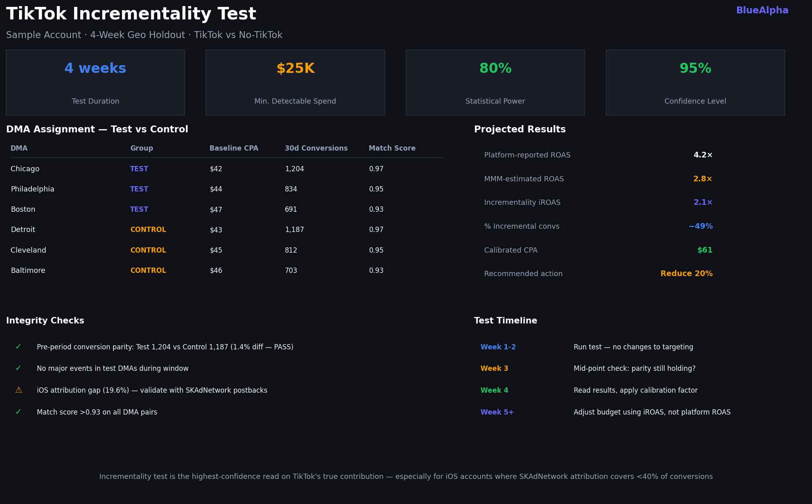Click the Incrementality iROAS label
The image size is (812, 504).
(522, 202)
